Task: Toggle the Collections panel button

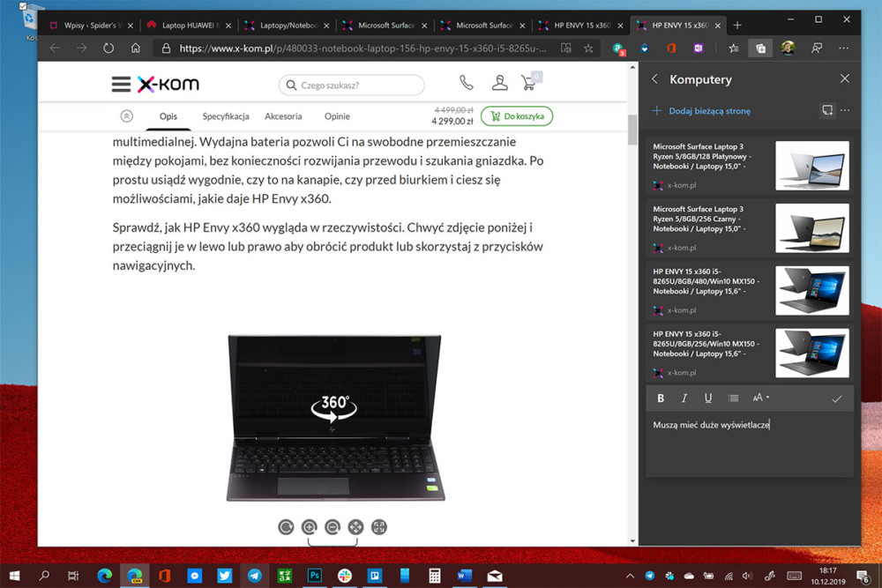Action: (760, 48)
